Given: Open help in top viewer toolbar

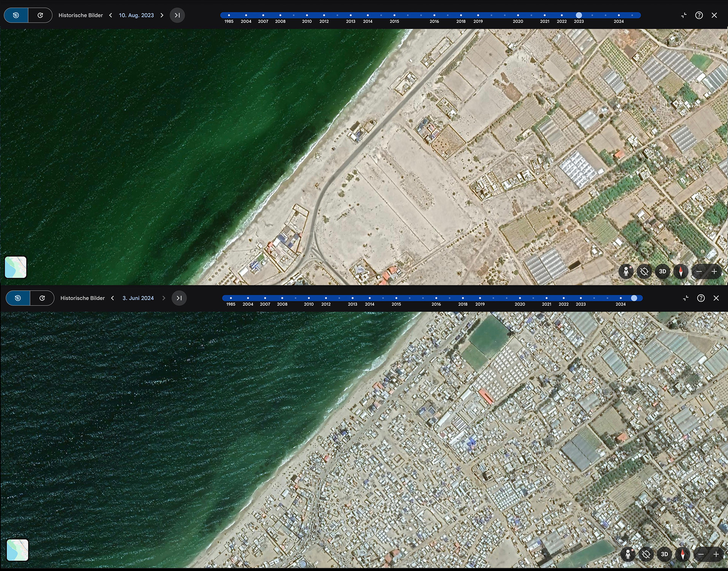Looking at the screenshot, I should click(699, 15).
